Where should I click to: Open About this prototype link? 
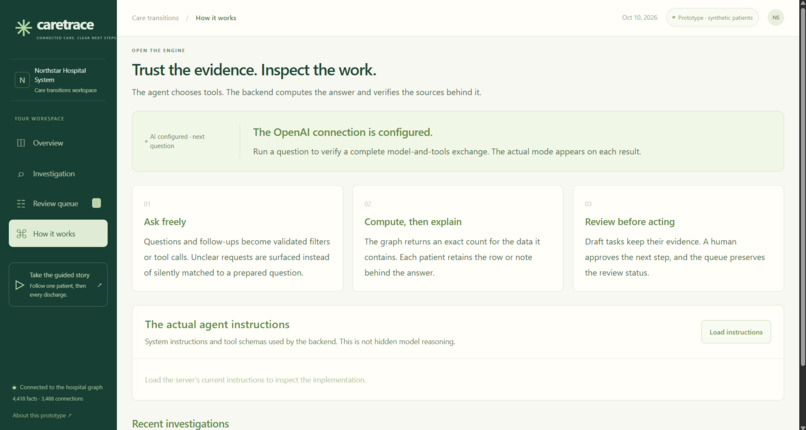[x=42, y=415]
